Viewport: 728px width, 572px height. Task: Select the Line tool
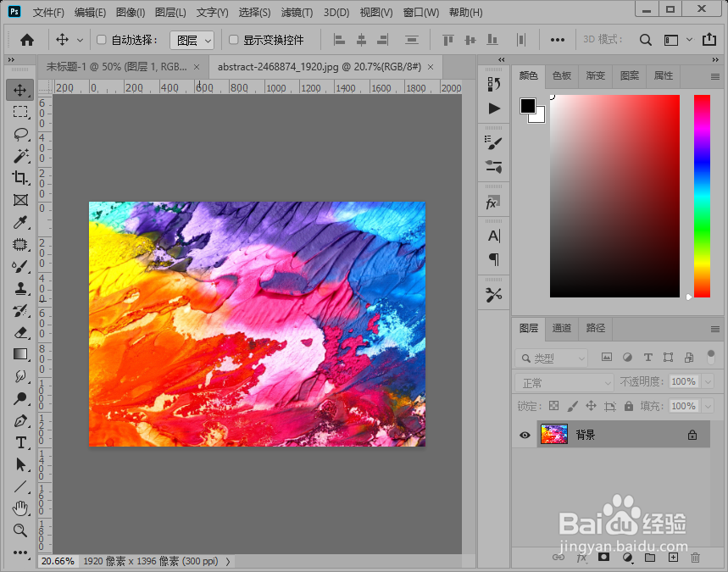pos(20,486)
